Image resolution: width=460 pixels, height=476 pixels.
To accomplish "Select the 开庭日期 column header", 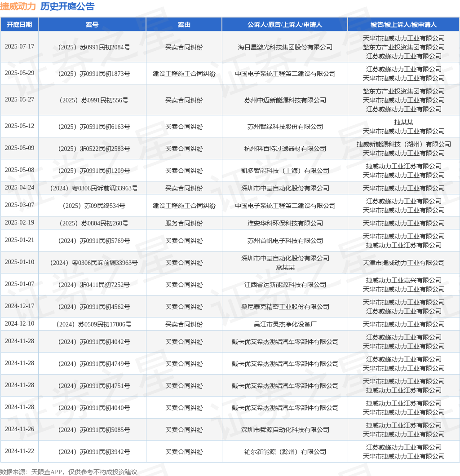I will (19, 25).
